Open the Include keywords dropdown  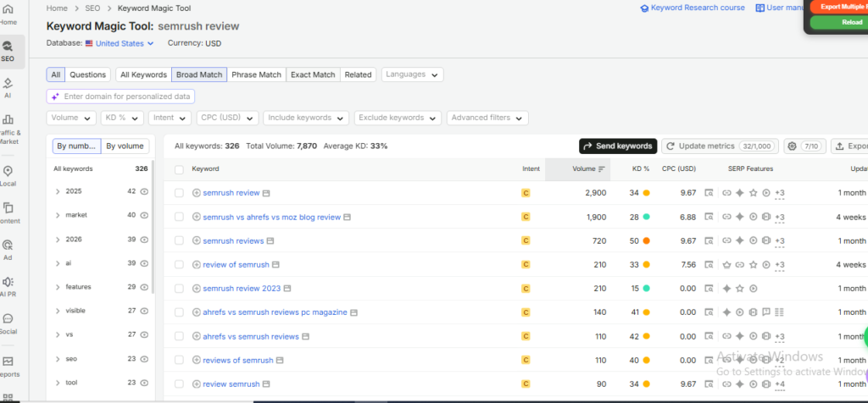pos(306,118)
